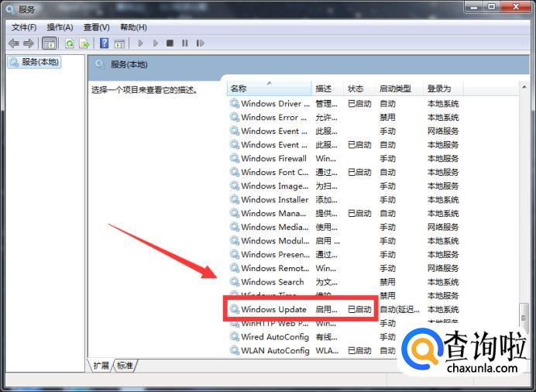
Task: Click the Forward arrow toolbar icon
Action: coord(29,43)
